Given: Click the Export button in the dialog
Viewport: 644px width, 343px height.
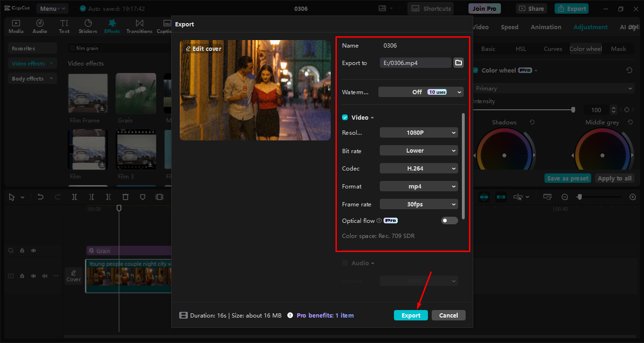Looking at the screenshot, I should [410, 315].
